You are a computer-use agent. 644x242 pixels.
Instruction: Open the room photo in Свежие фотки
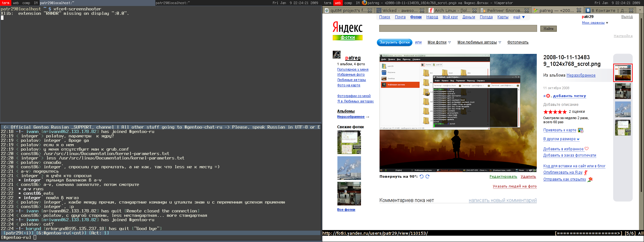(349, 194)
